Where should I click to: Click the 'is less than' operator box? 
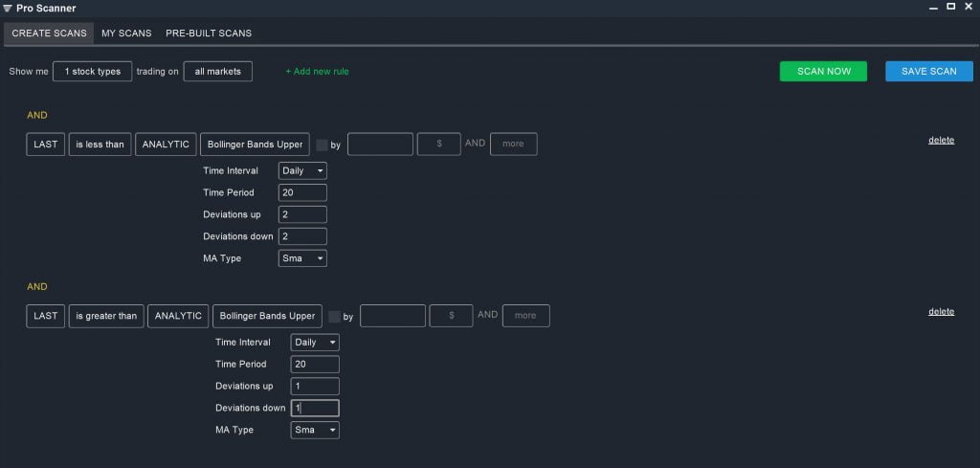[x=100, y=144]
